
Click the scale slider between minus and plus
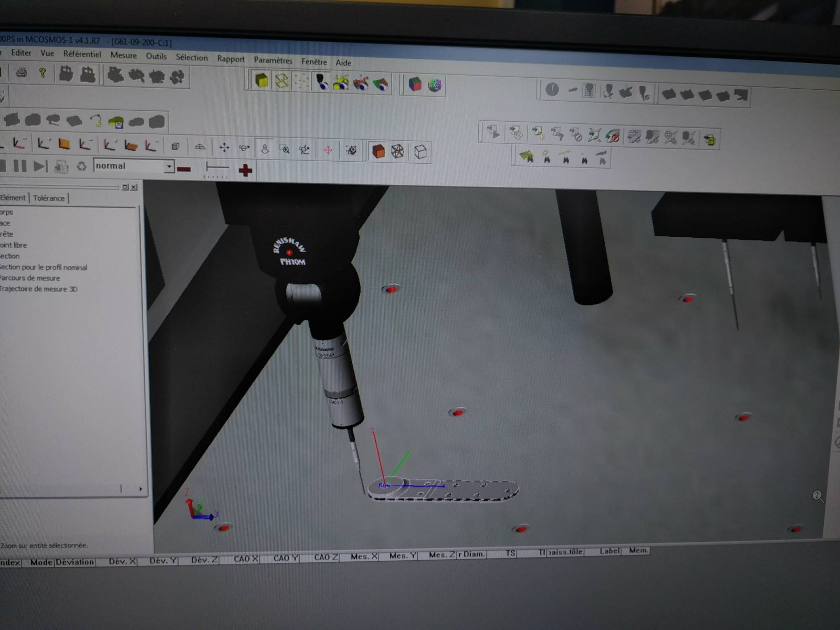click(216, 168)
